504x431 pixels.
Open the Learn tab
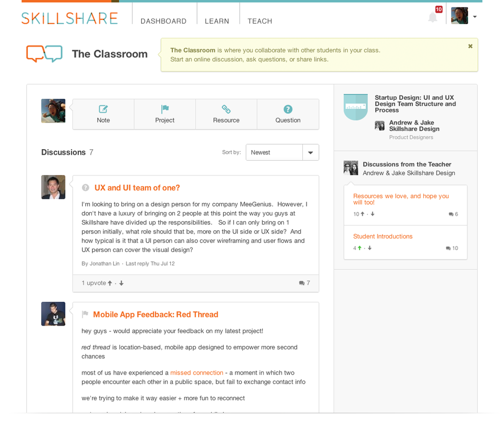(x=217, y=21)
